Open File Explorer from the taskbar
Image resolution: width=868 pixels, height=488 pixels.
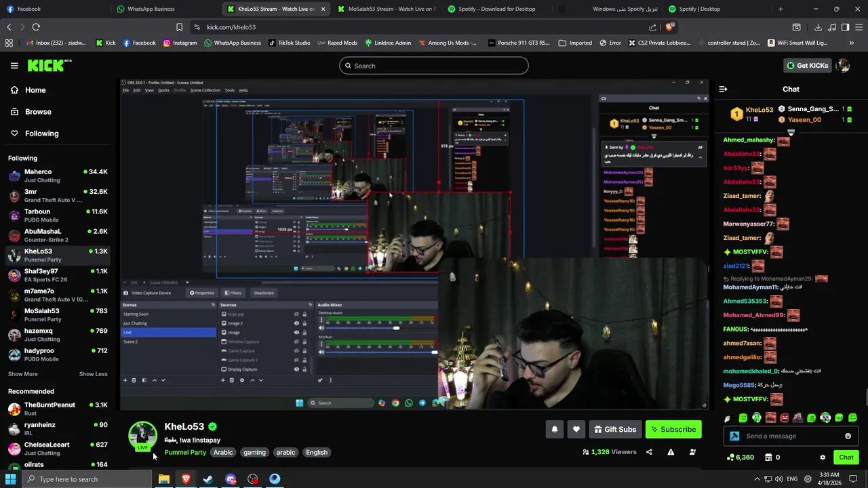click(x=164, y=479)
